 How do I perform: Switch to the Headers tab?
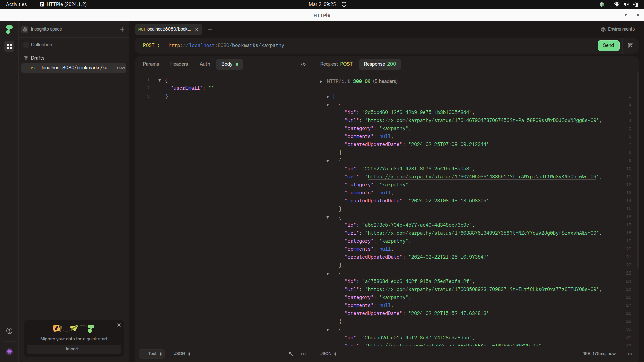[179, 64]
